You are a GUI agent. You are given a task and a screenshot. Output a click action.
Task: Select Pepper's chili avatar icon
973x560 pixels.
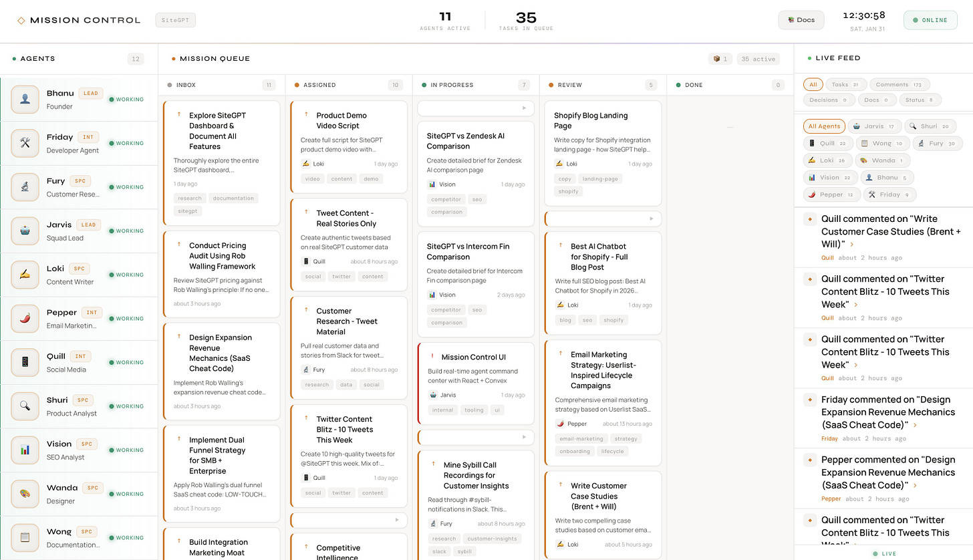(25, 318)
